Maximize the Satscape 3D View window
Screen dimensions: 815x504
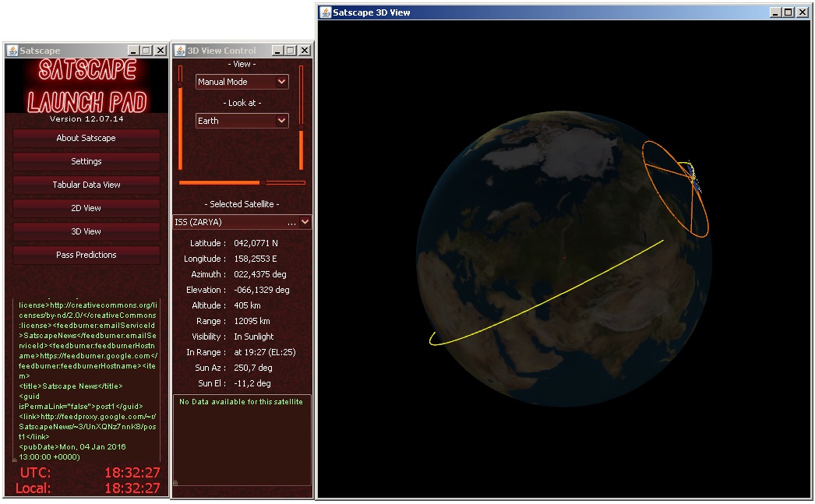coord(789,12)
